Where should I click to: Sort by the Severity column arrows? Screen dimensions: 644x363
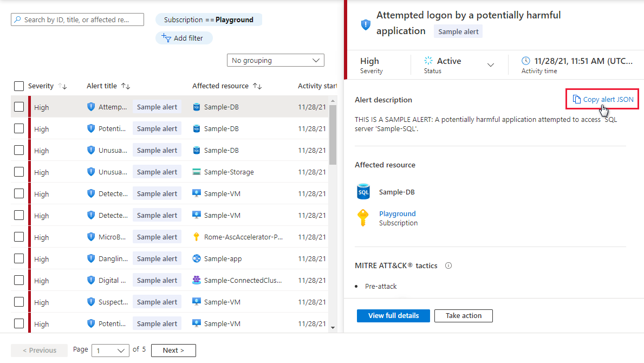tap(62, 86)
